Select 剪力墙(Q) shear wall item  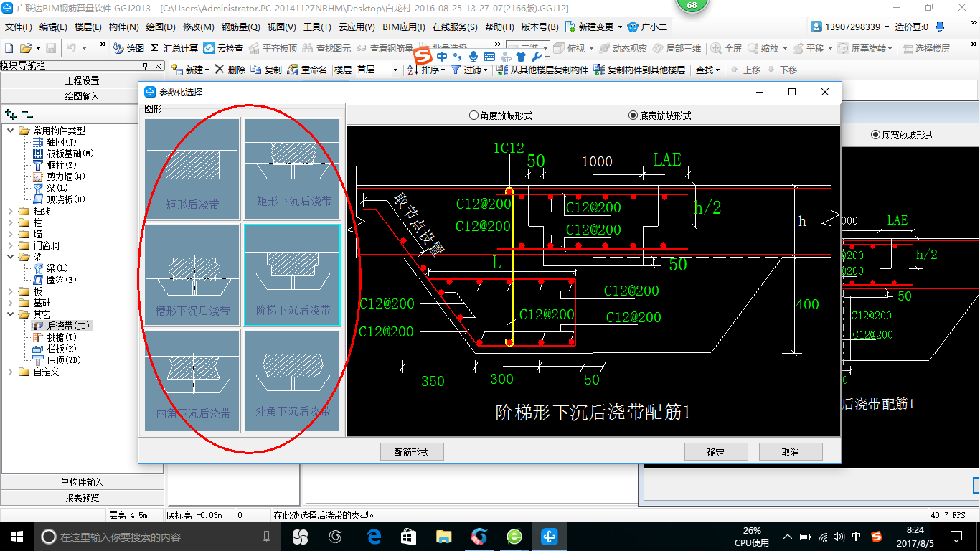click(59, 176)
